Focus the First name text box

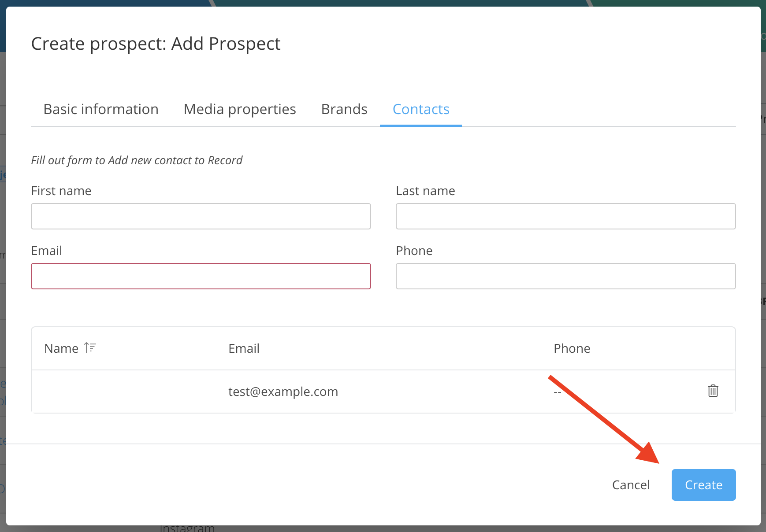[201, 216]
